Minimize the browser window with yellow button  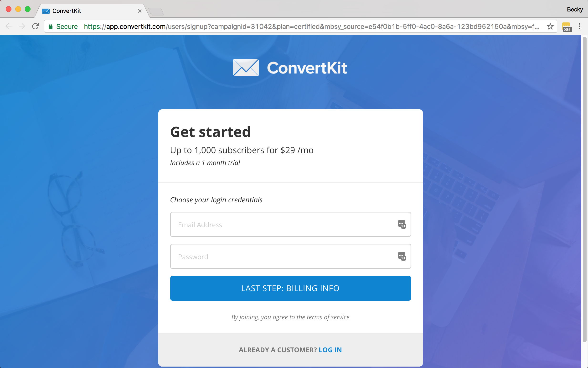click(x=18, y=9)
